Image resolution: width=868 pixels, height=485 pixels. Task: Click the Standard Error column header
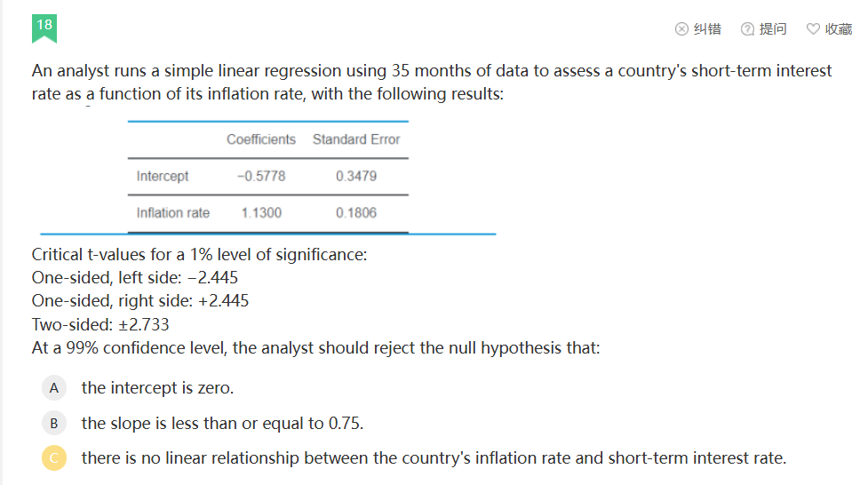coord(356,139)
